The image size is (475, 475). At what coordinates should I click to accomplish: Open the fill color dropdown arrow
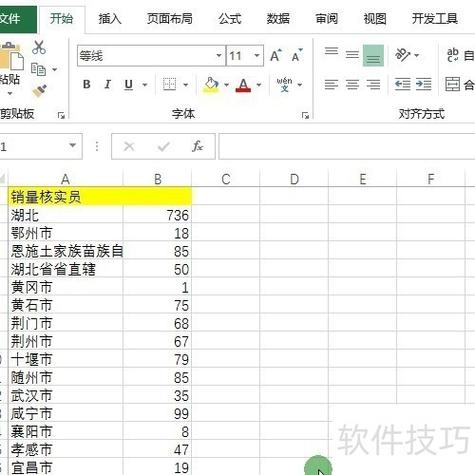point(226,85)
